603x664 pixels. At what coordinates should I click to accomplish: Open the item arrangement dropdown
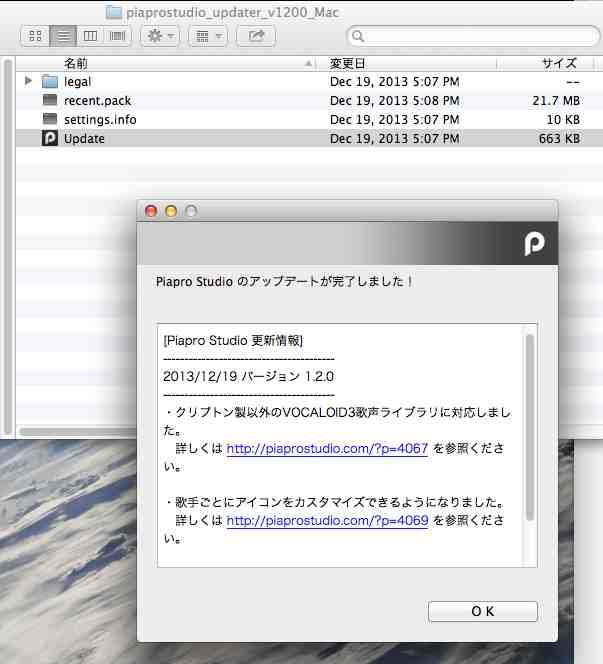click(207, 36)
